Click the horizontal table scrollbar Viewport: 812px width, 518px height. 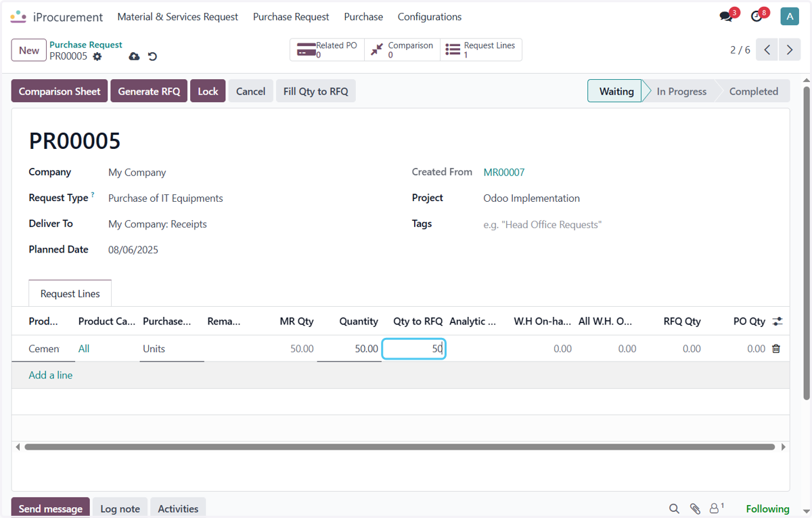[399, 447]
